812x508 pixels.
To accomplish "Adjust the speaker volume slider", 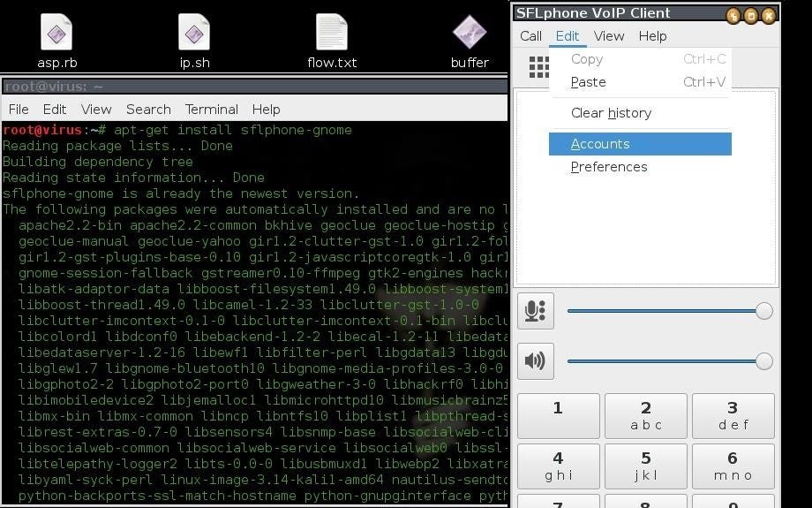I will tap(670, 361).
